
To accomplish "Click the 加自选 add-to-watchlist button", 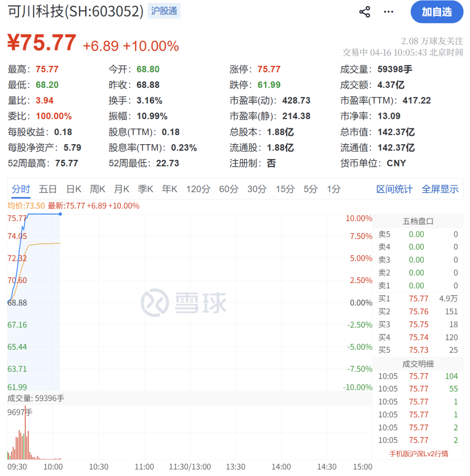I will point(436,12).
